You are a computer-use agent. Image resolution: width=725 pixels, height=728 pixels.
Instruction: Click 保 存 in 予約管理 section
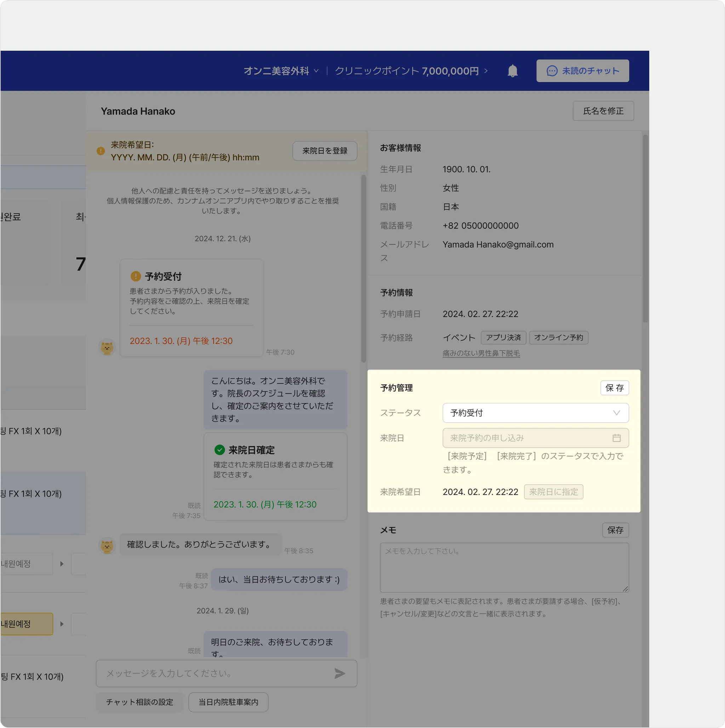614,388
